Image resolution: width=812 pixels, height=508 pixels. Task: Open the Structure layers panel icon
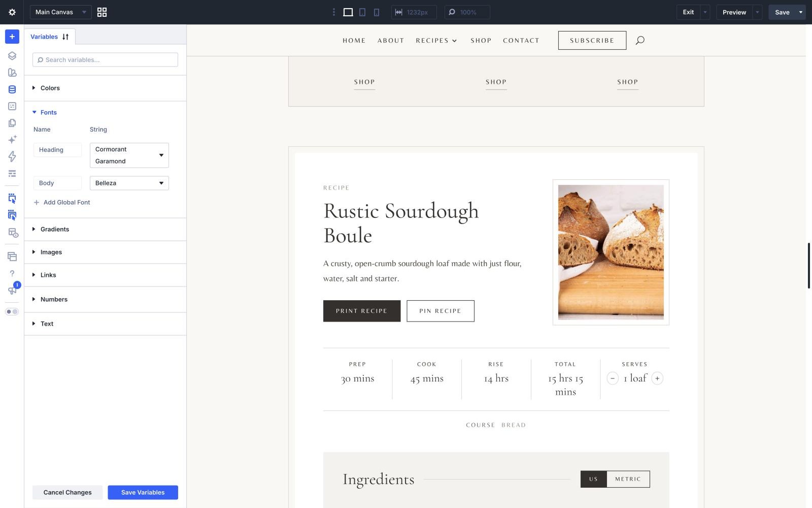coord(12,56)
